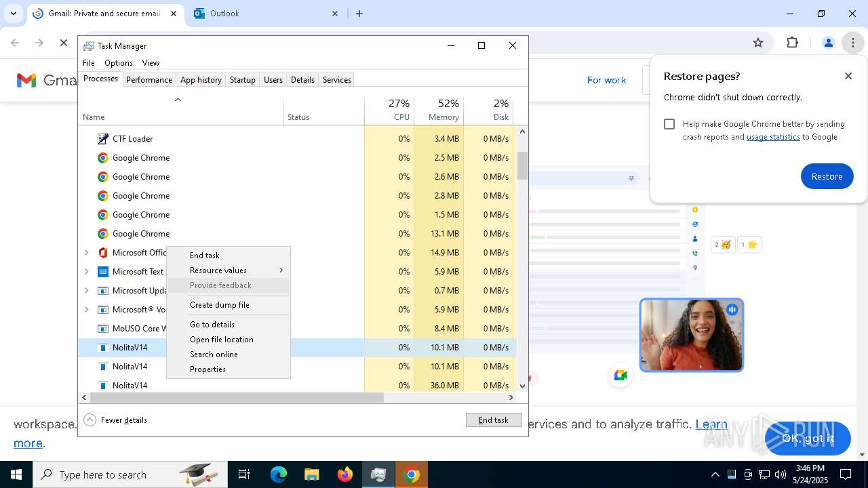Open the Windows Start menu
This screenshot has width=868, height=488.
click(16, 474)
